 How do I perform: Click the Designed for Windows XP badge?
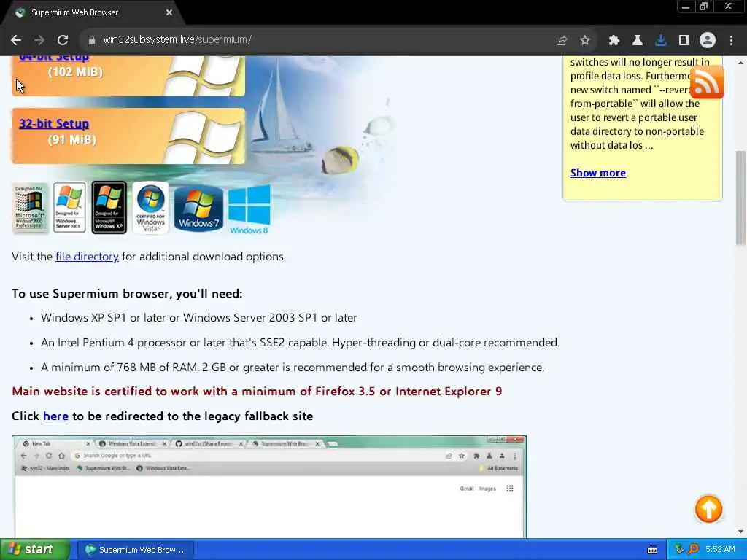[x=109, y=208]
